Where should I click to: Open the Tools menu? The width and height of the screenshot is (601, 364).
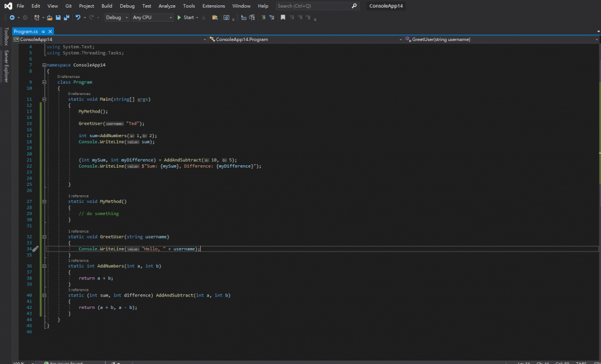pos(189,6)
